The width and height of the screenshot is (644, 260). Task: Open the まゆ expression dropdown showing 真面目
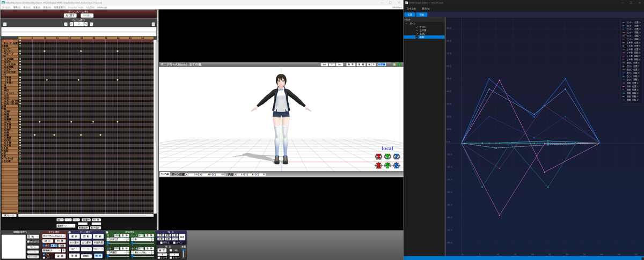pyautogui.click(x=118, y=252)
